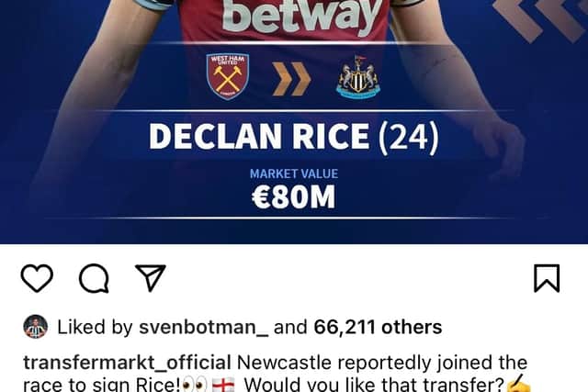This screenshot has width=588, height=392.
Task: Click the DECLAN RICE (24) name text
Action: pos(294,136)
